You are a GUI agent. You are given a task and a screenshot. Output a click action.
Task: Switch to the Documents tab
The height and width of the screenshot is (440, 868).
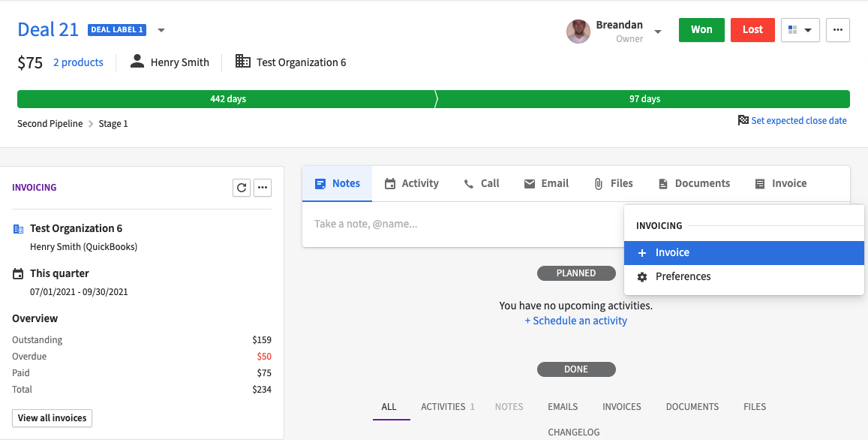pos(693,182)
